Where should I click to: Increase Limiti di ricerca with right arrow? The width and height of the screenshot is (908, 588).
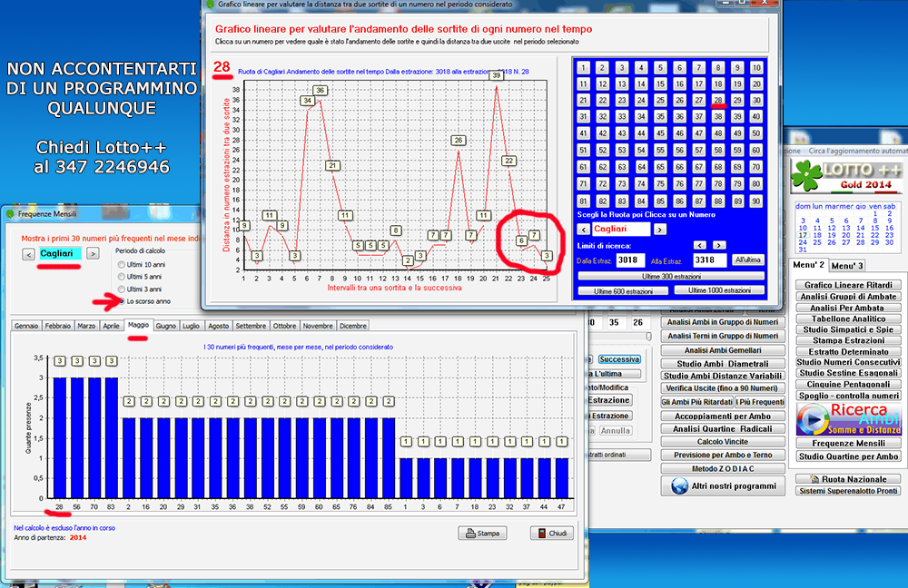click(719, 245)
